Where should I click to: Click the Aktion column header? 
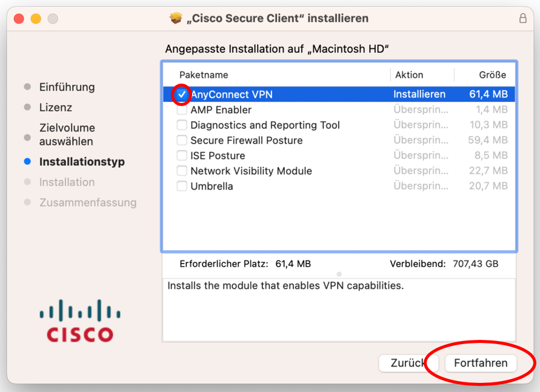(x=409, y=75)
